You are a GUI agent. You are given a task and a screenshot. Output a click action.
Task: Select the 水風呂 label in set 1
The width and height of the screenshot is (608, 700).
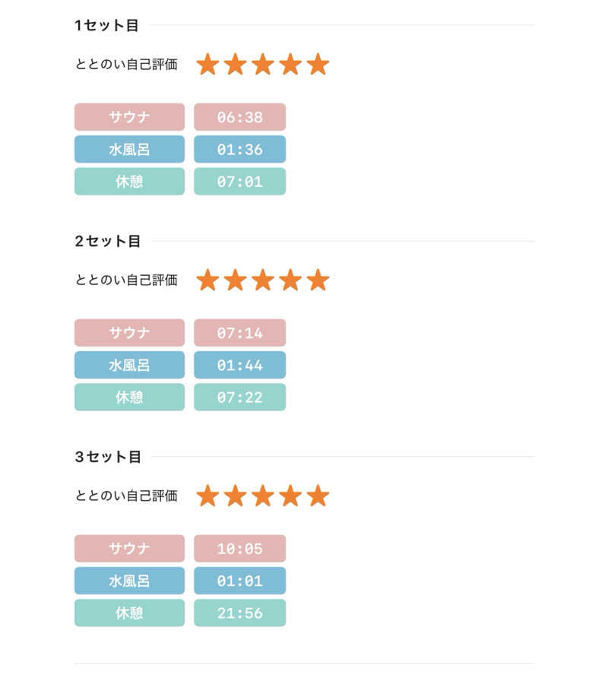pyautogui.click(x=129, y=150)
